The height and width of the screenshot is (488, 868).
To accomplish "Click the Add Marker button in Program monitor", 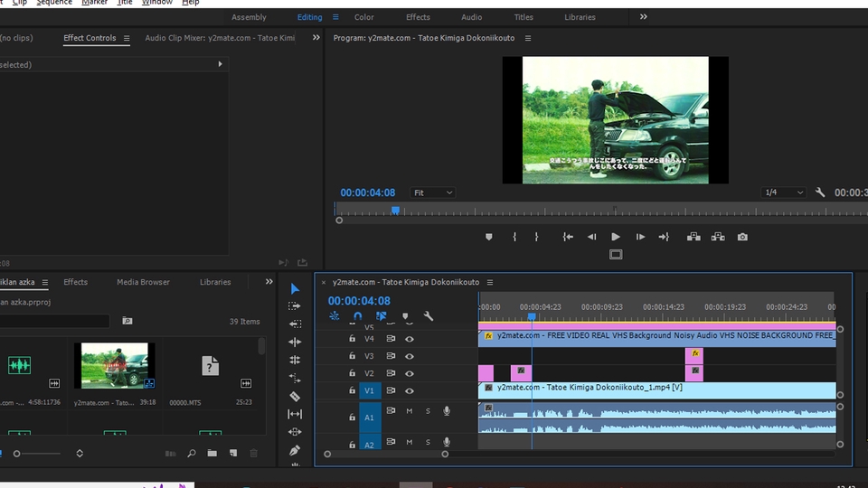I will click(x=489, y=237).
